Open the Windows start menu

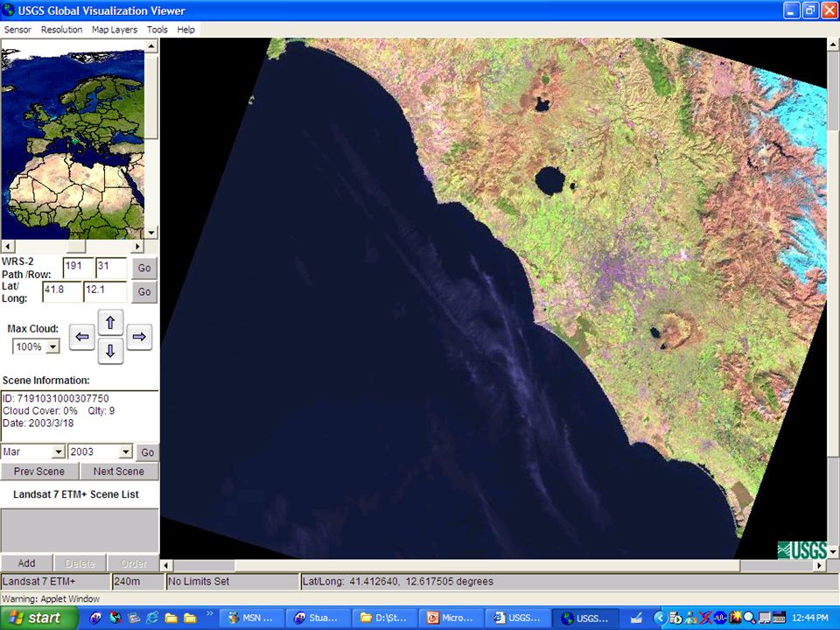point(38,619)
